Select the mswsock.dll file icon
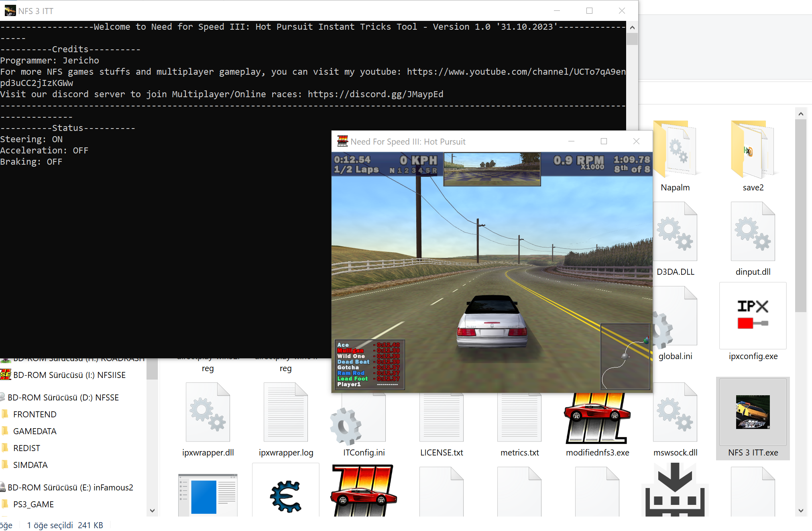 click(x=675, y=412)
